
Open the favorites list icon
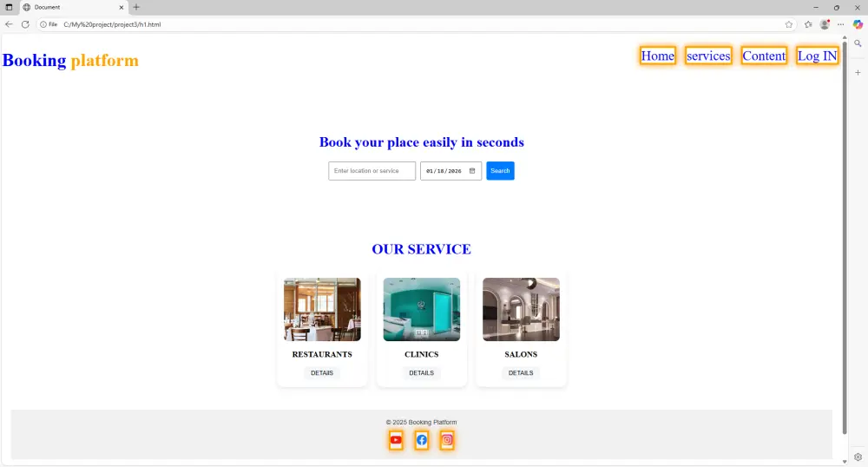(808, 24)
